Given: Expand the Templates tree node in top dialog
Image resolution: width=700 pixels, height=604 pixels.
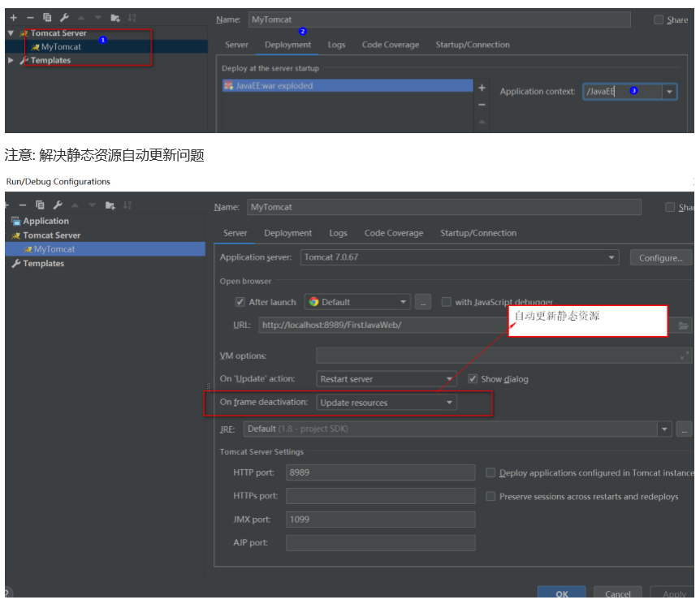Looking at the screenshot, I should pyautogui.click(x=11, y=60).
